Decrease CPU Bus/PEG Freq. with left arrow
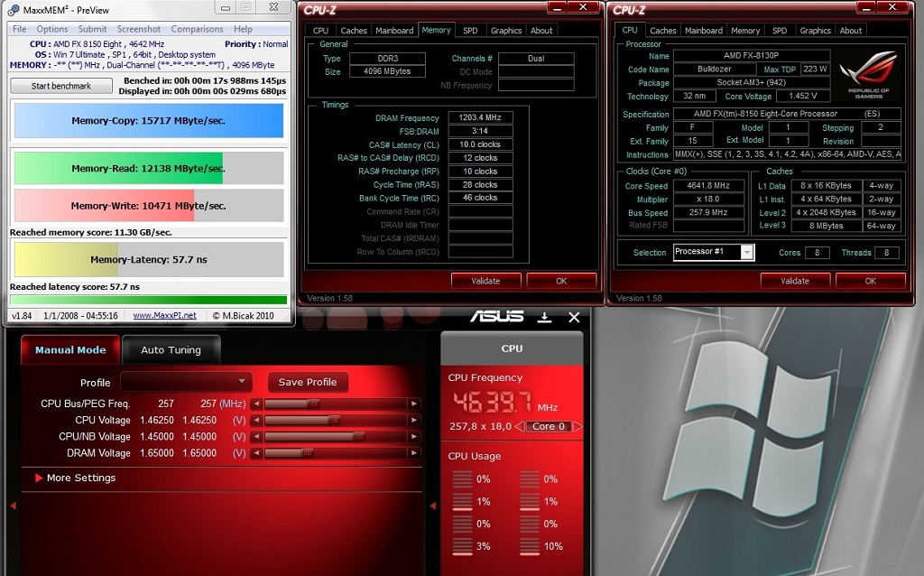 tap(256, 404)
